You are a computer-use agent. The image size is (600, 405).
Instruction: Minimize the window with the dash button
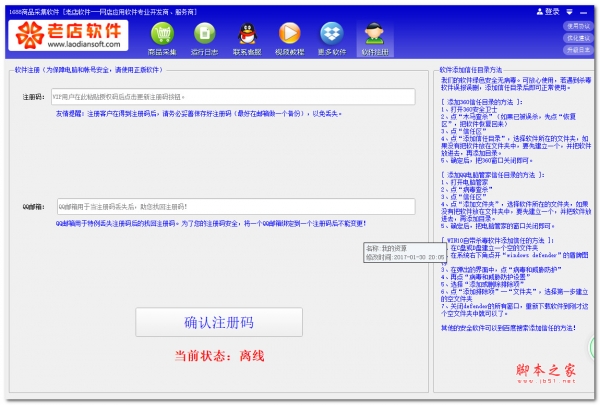[x=584, y=13]
